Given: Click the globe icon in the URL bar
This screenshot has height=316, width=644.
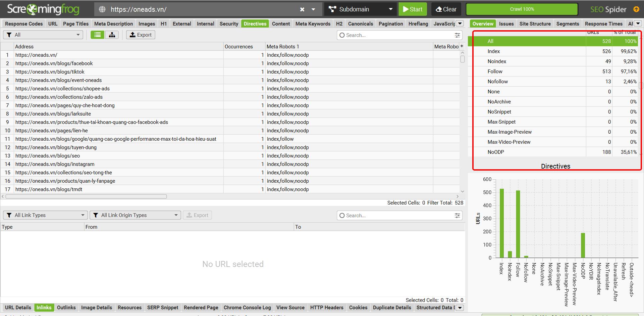Looking at the screenshot, I should click(x=102, y=9).
